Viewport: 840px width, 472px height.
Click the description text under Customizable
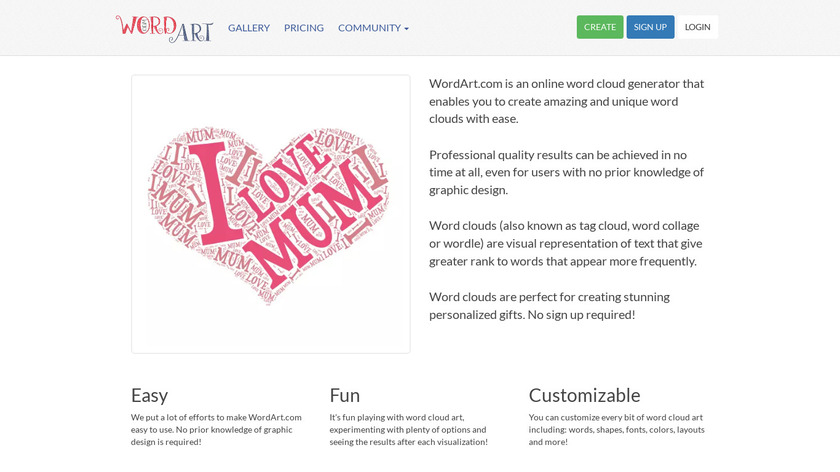point(616,429)
